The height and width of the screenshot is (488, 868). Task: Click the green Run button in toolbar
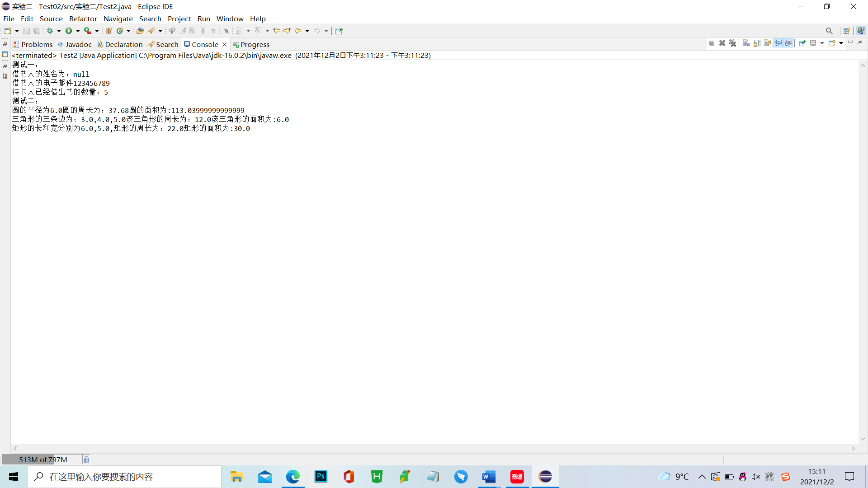pyautogui.click(x=69, y=31)
